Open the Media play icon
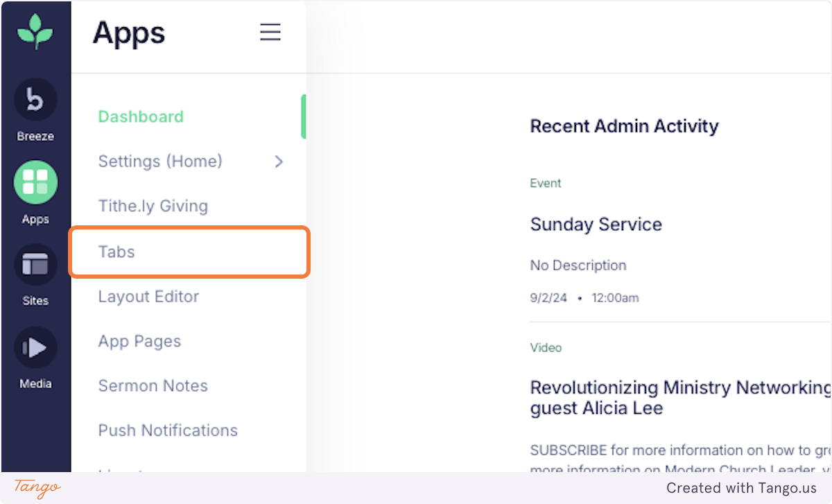The width and height of the screenshot is (832, 504). pos(35,347)
